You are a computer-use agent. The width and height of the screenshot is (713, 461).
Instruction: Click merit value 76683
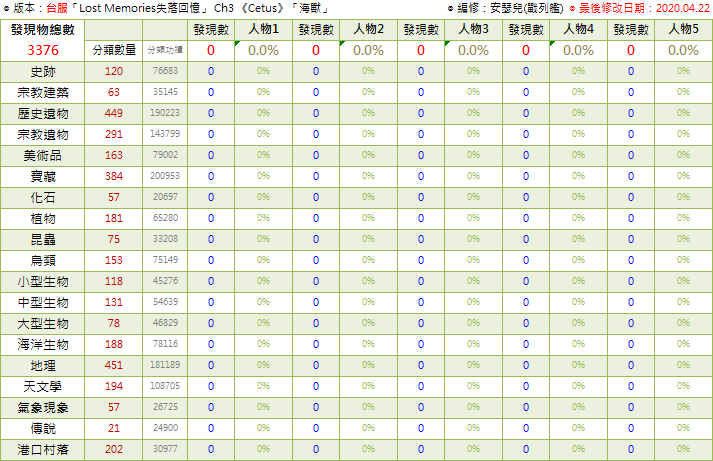pos(165,71)
